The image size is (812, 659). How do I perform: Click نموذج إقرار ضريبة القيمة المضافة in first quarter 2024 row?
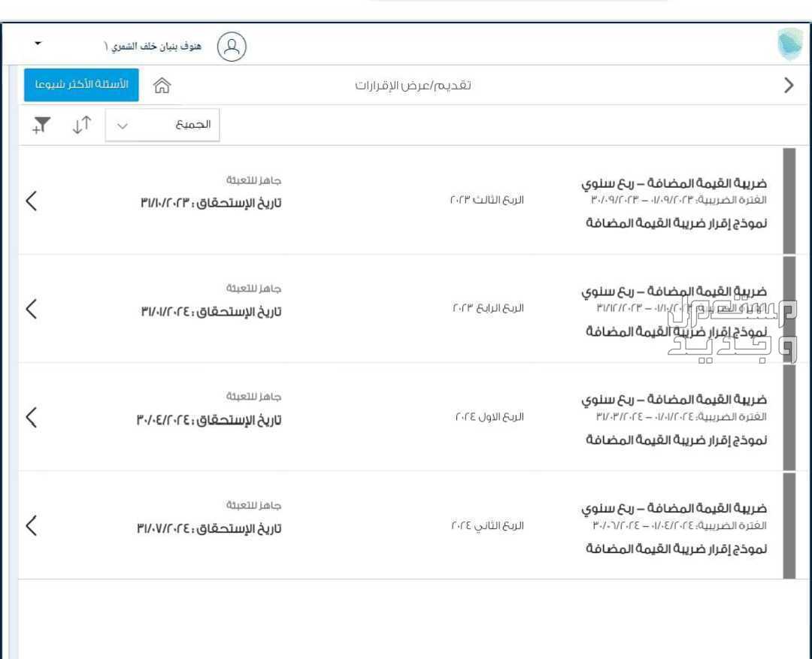coord(677,440)
